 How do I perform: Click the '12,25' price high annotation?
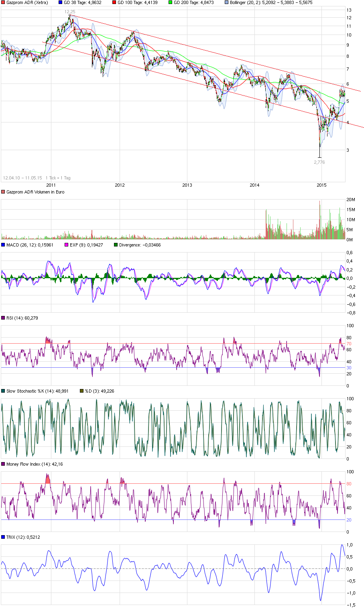coord(71,12)
